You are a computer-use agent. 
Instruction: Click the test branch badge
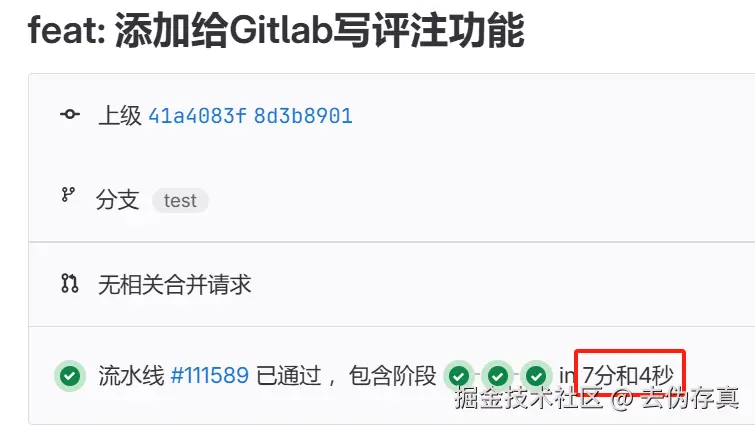point(180,200)
